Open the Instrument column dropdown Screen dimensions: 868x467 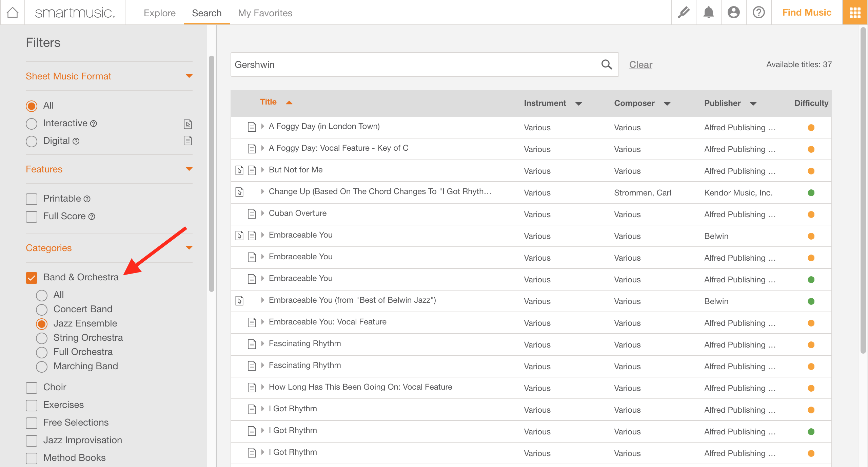coord(579,104)
